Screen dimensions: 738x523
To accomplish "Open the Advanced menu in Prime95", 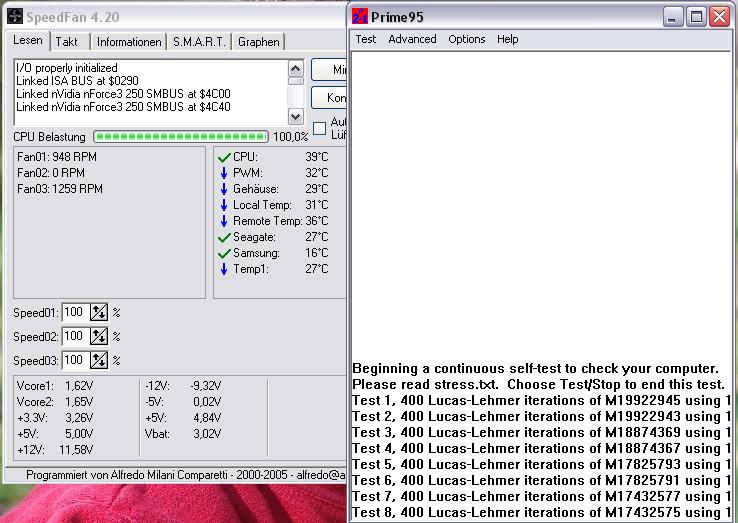I will [412, 39].
